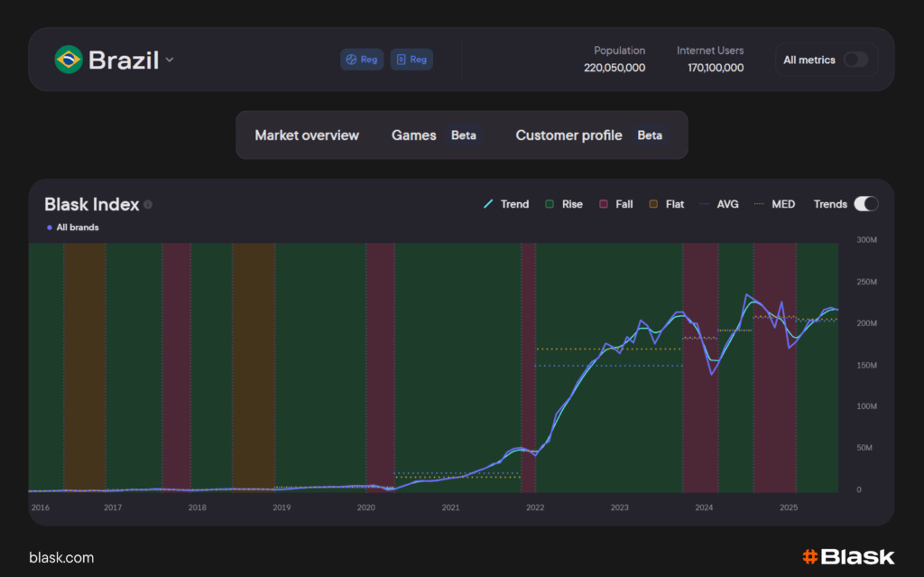Enable the All metrics toggle
The height and width of the screenshot is (577, 924).
(855, 60)
